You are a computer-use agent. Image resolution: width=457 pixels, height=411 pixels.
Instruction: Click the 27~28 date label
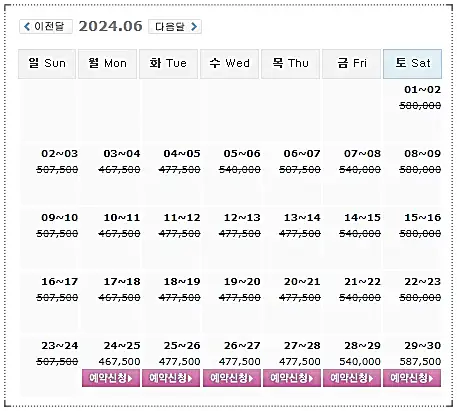[x=302, y=346]
